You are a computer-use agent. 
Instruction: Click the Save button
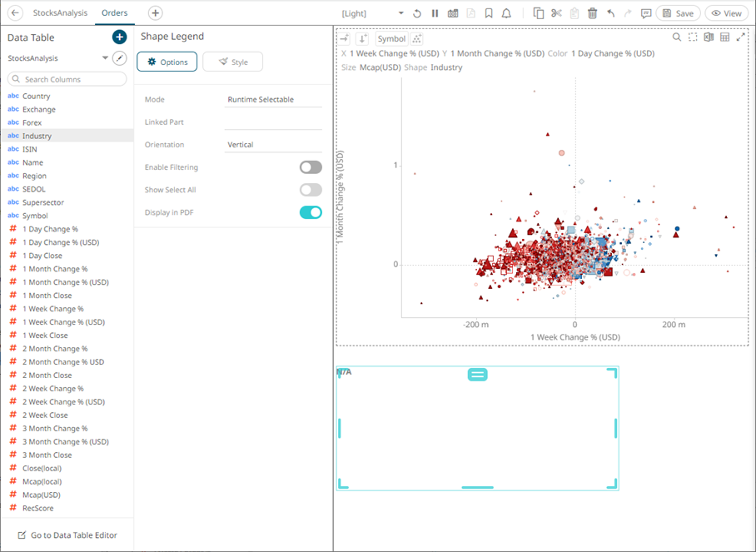point(677,13)
